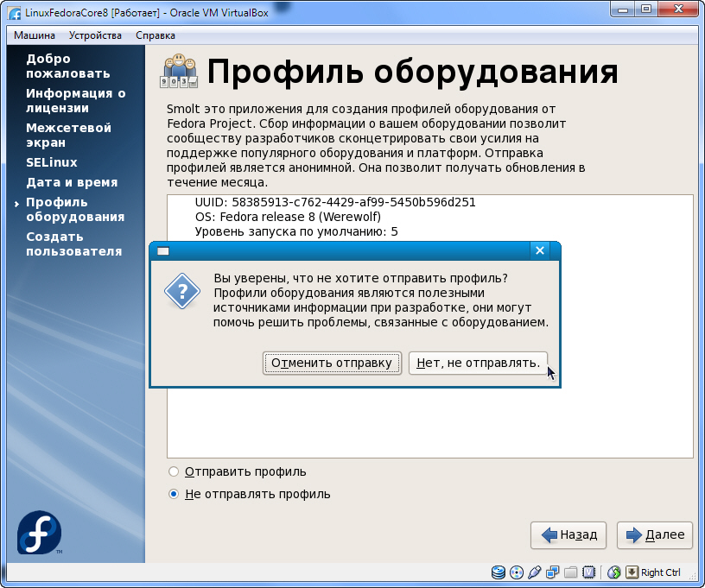Close the confirmation dialog with X
The width and height of the screenshot is (705, 588).
(x=540, y=250)
